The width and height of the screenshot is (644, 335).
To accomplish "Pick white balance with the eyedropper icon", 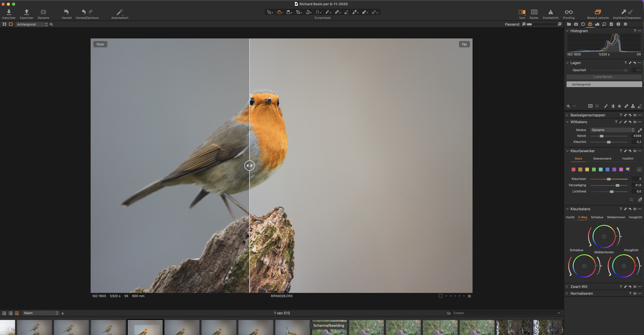I will tap(640, 130).
